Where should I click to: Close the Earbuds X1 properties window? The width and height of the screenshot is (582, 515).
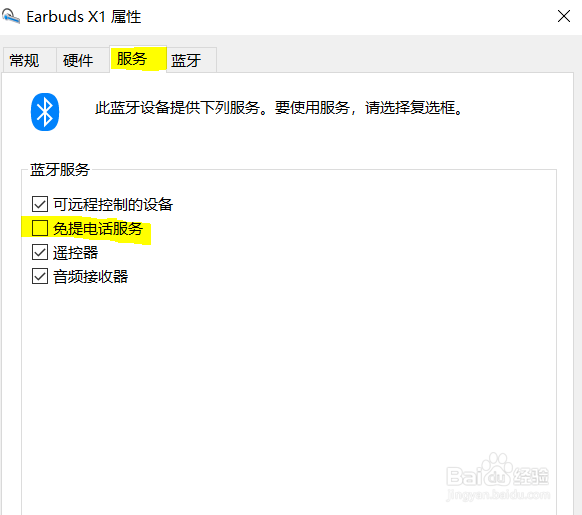click(x=563, y=16)
